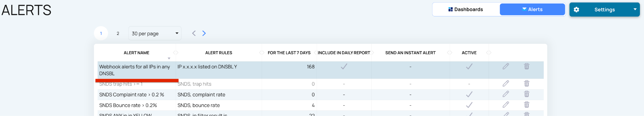Screen dimensions: 644x116
Task: Edit the SNDS Bounce rate alert
Action: pyautogui.click(x=506, y=105)
